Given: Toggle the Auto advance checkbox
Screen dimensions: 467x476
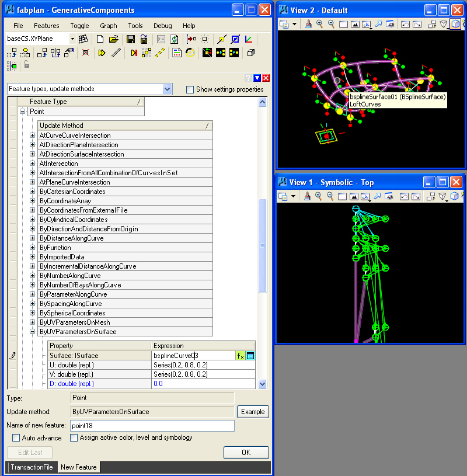Looking at the screenshot, I should (x=16, y=438).
